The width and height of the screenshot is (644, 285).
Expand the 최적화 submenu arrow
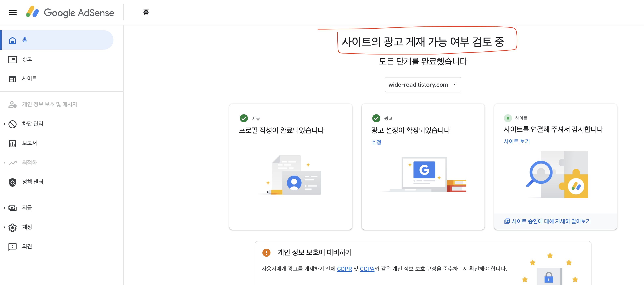pyautogui.click(x=4, y=163)
